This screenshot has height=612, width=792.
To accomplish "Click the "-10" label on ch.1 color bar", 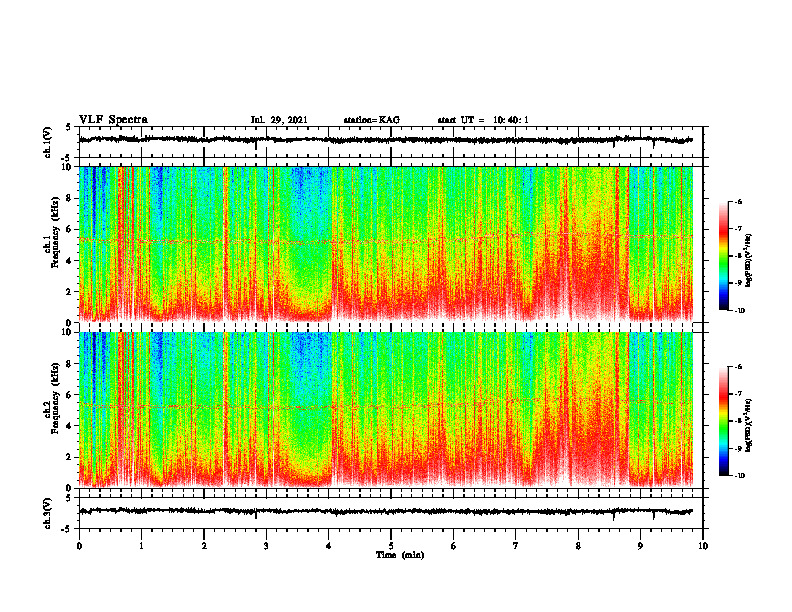I will 740,311.
